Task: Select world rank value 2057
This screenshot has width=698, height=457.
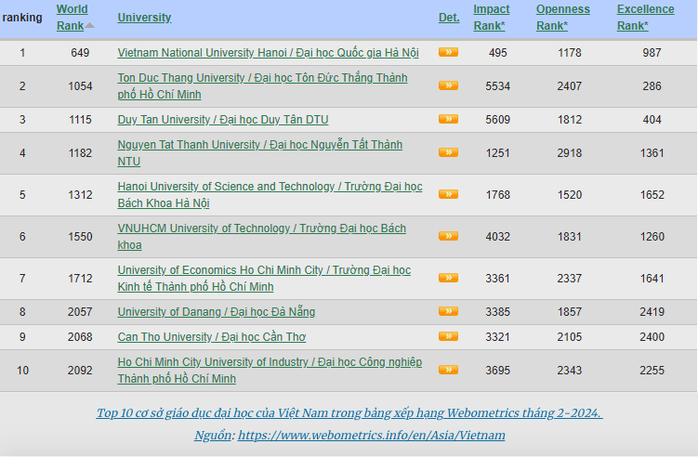Action: click(x=80, y=312)
